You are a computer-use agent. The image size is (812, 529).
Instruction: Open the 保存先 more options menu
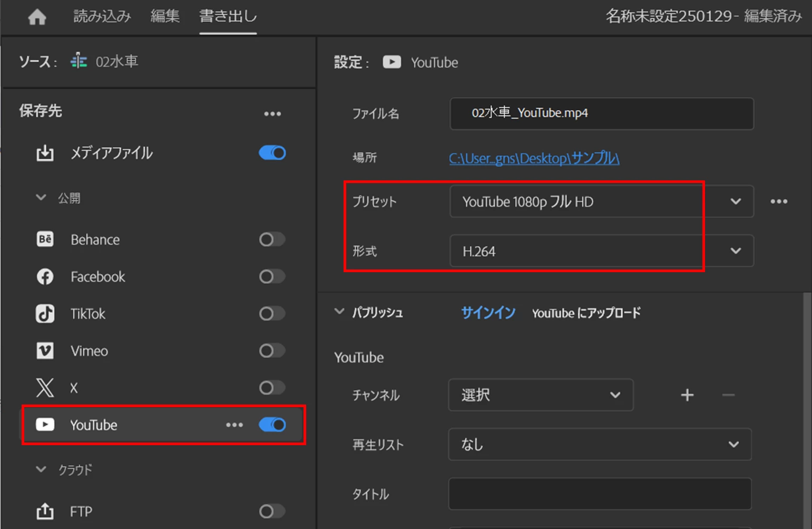[272, 113]
